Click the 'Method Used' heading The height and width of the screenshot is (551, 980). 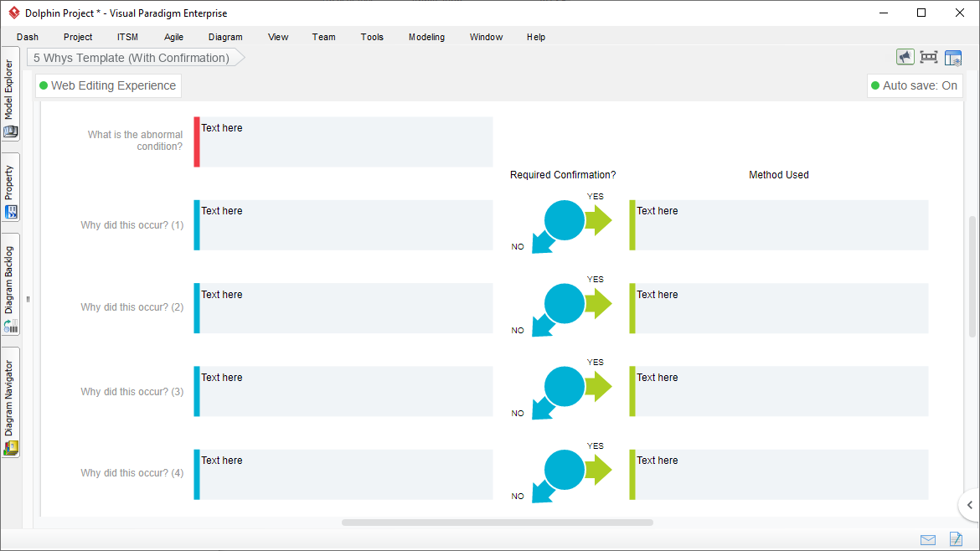779,175
